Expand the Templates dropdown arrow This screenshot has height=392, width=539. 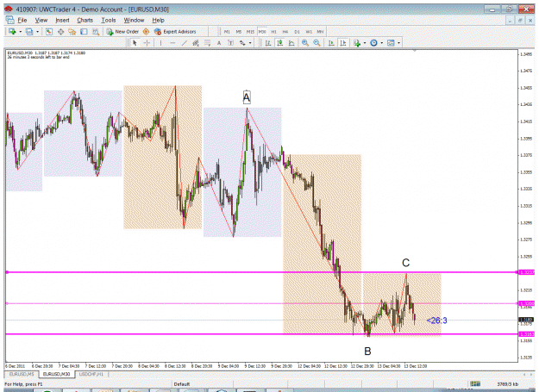coord(398,43)
